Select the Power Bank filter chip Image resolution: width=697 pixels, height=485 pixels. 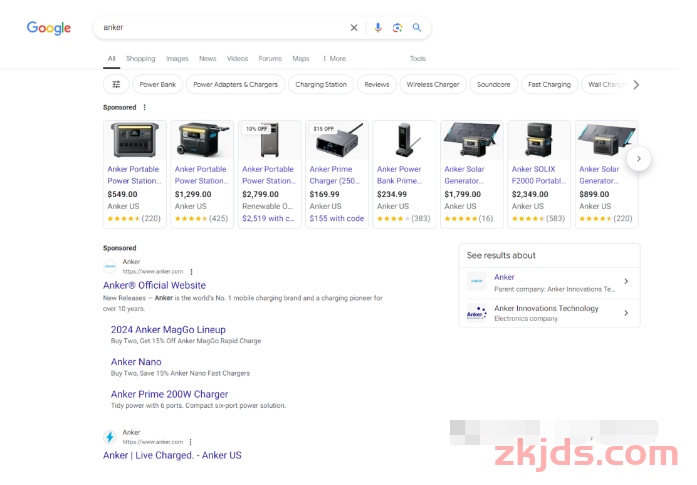coord(158,84)
